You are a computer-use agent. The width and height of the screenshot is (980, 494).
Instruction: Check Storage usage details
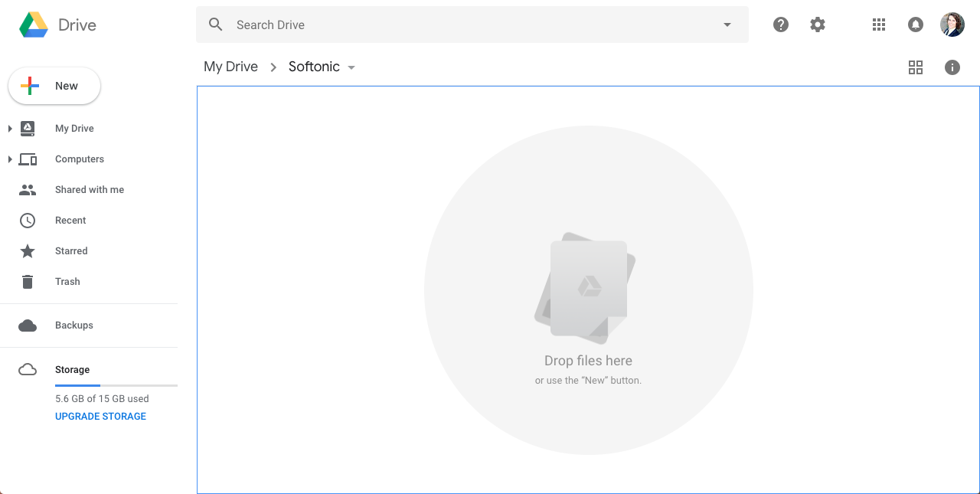70,369
